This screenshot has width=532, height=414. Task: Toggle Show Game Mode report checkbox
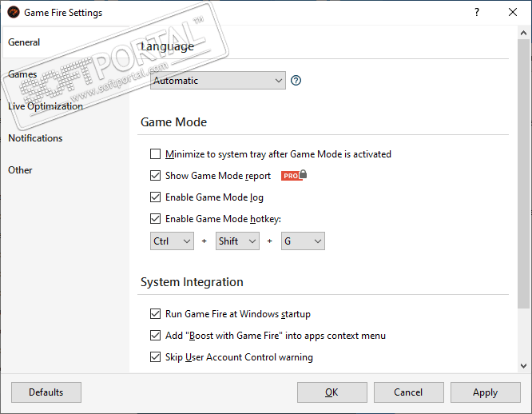pyautogui.click(x=156, y=176)
